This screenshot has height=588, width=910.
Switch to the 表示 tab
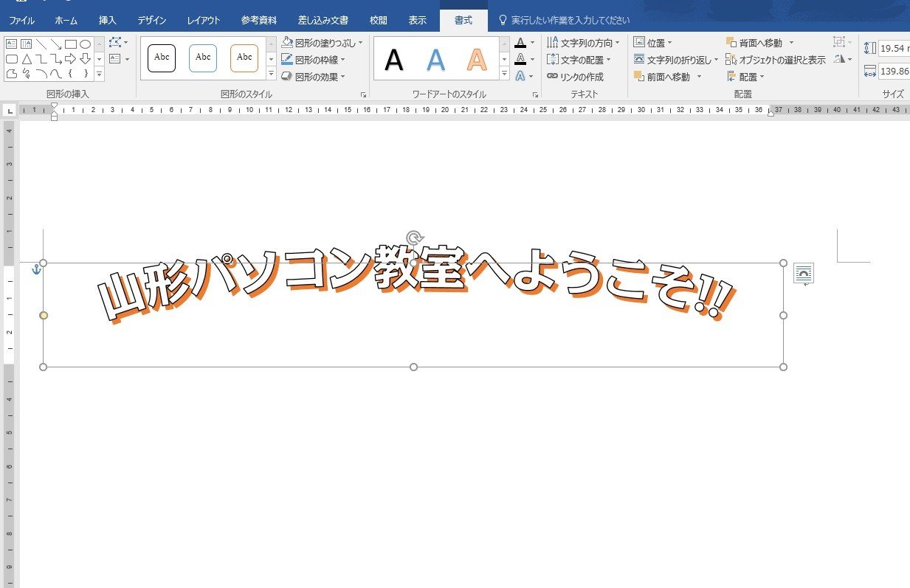coord(418,21)
